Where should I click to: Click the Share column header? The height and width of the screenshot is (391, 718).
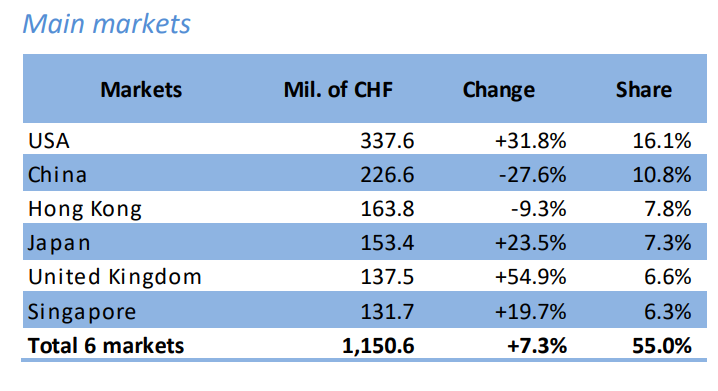coord(644,89)
